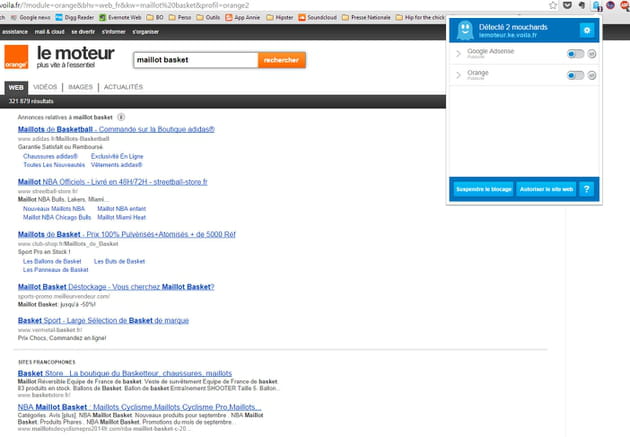Open Google news bookmark
This screenshot has height=437, width=630.
click(31, 18)
